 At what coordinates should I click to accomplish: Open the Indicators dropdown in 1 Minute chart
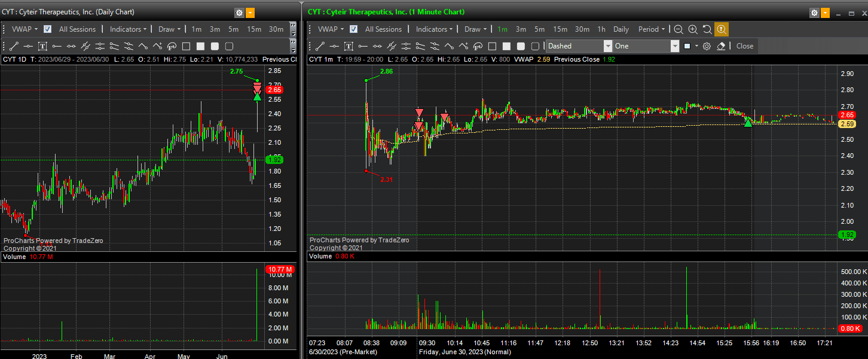click(x=434, y=29)
